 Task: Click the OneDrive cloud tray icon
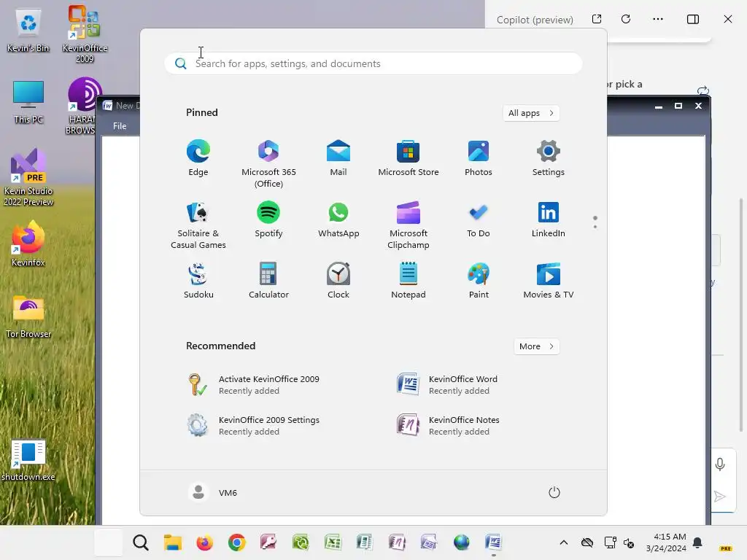587,542
